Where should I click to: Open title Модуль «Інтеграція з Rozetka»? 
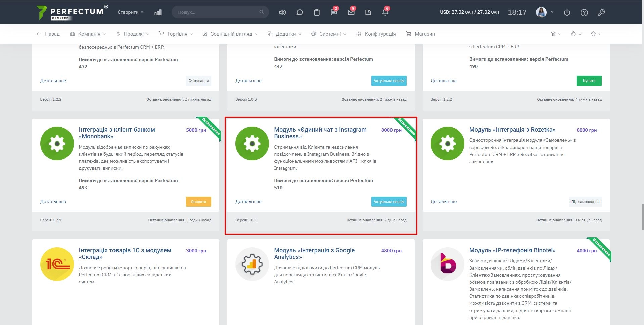[x=512, y=130]
